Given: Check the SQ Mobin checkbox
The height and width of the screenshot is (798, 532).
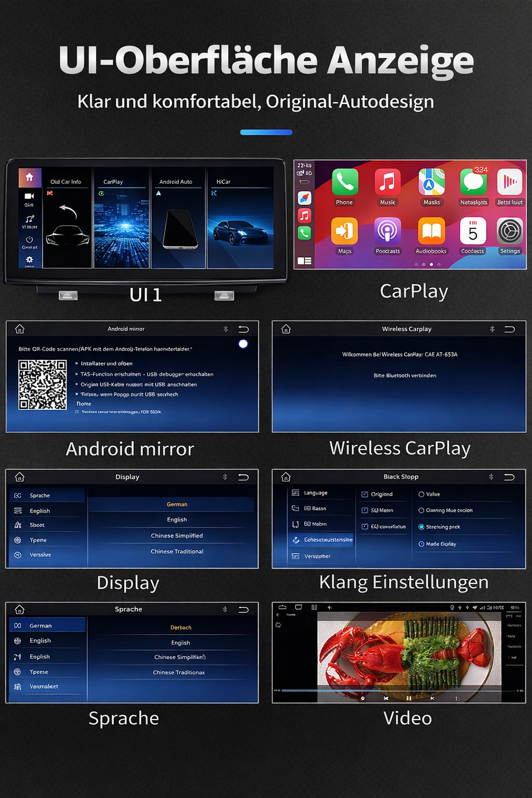Looking at the screenshot, I should 365,510.
